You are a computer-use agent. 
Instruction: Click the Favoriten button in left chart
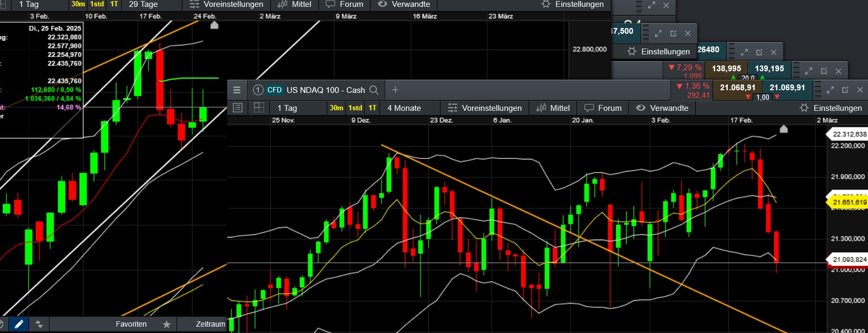point(131,324)
